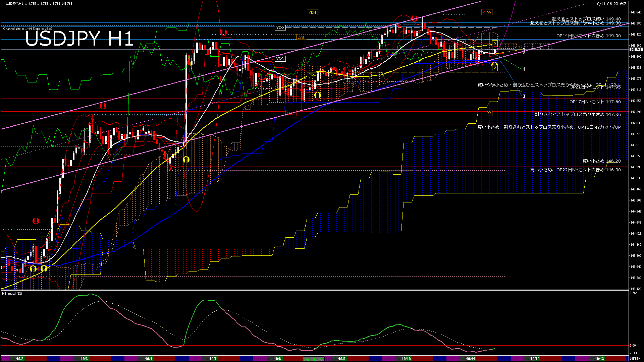
Task: Click the YDO level label
Action: [280, 27]
